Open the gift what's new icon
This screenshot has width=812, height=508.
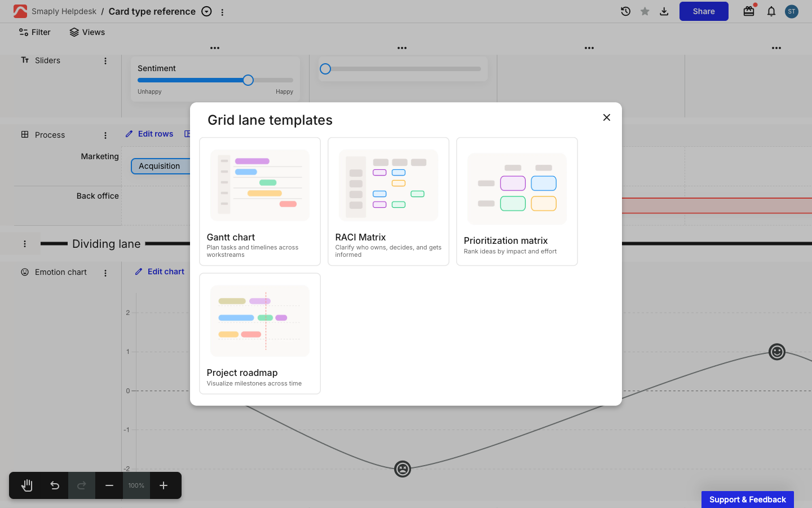click(x=749, y=11)
